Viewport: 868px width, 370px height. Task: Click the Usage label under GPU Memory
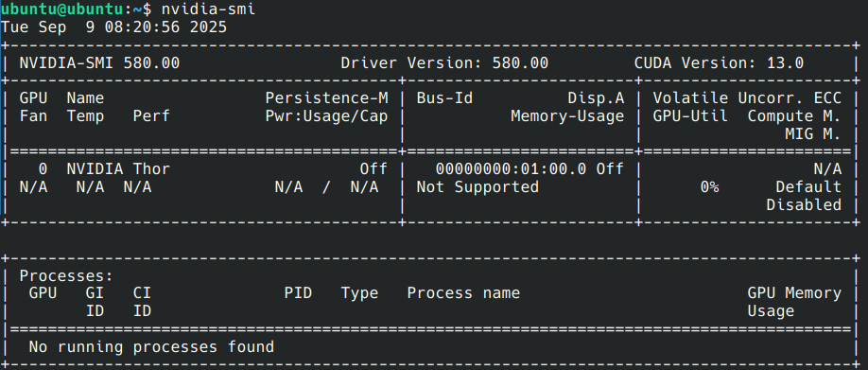coord(771,310)
